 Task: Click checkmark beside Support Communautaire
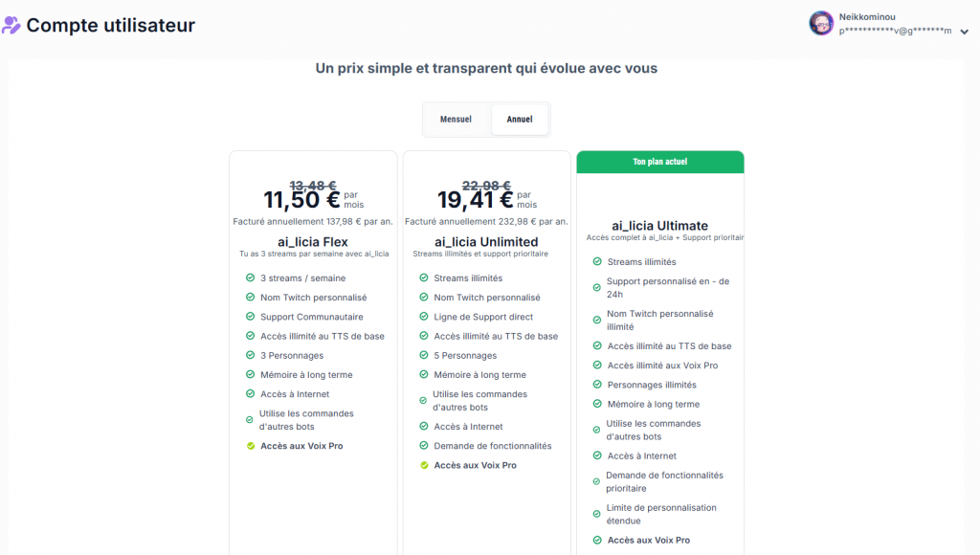pyautogui.click(x=250, y=317)
